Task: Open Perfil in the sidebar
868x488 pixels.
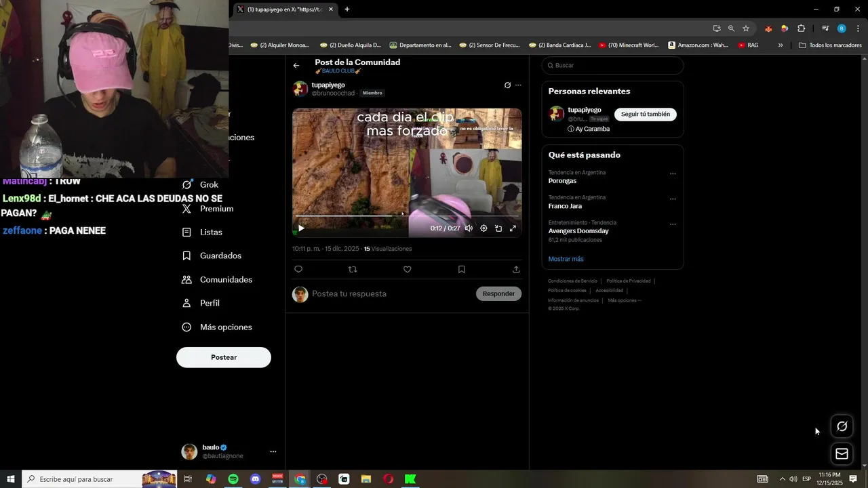Action: click(x=201, y=303)
